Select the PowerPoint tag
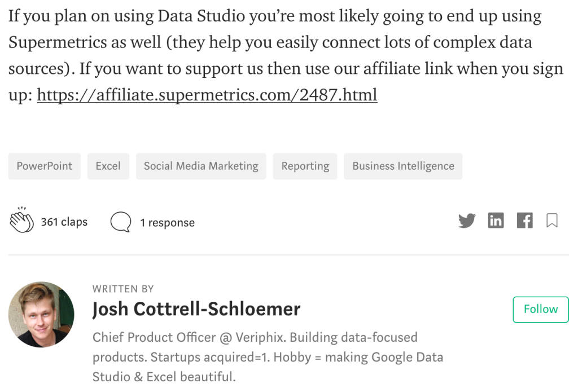Viewport: 578px width, 392px height. click(x=45, y=166)
